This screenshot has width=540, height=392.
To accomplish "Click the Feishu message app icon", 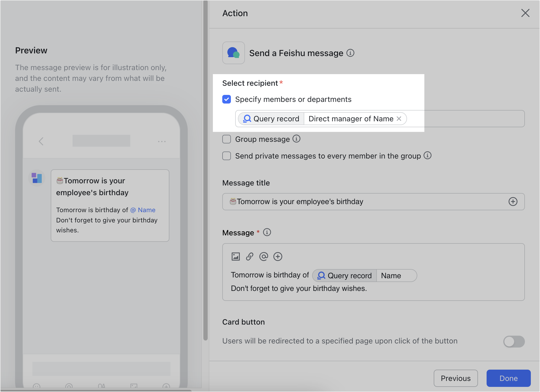I will pyautogui.click(x=233, y=53).
